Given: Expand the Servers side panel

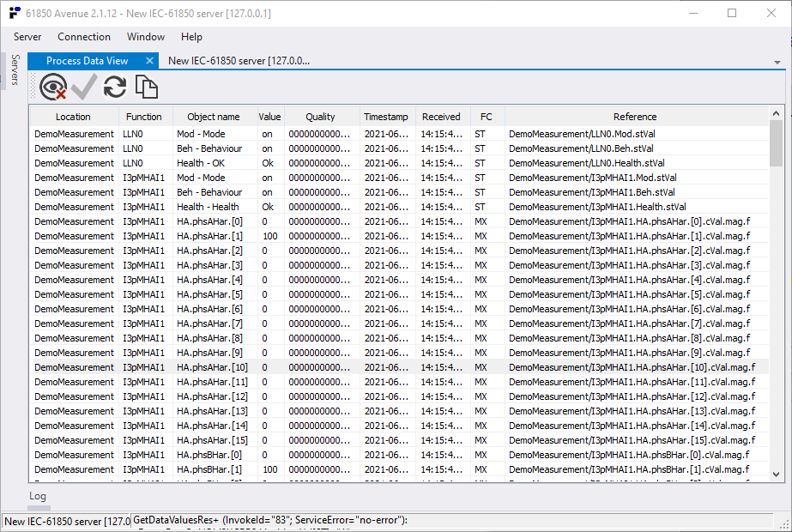Looking at the screenshot, I should click(15, 70).
